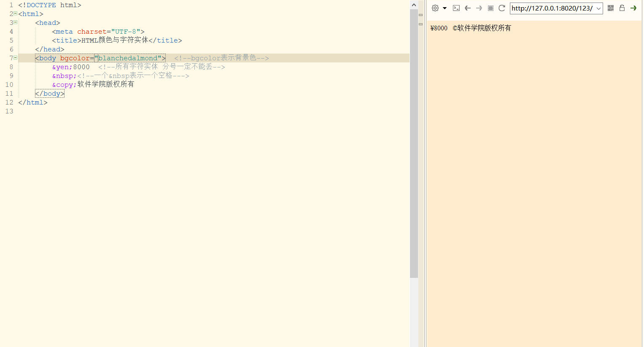Collapse the body tag at line 7
This screenshot has height=347, width=644.
point(16,58)
